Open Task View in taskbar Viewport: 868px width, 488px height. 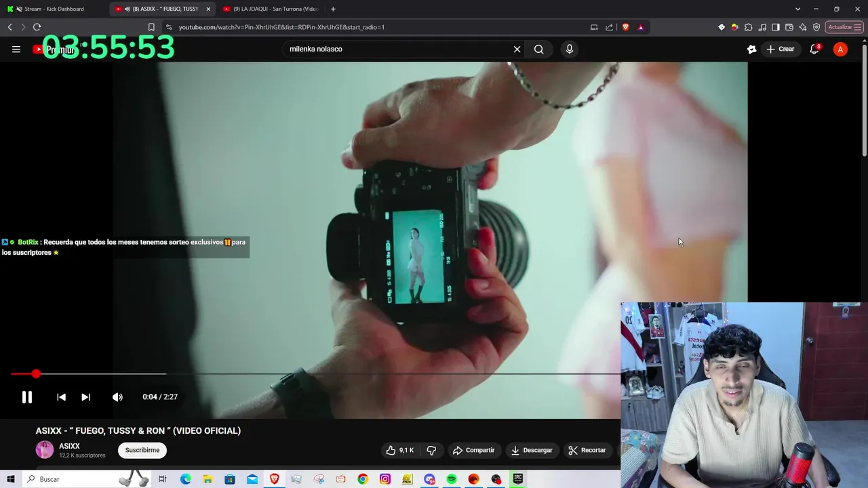(163, 479)
